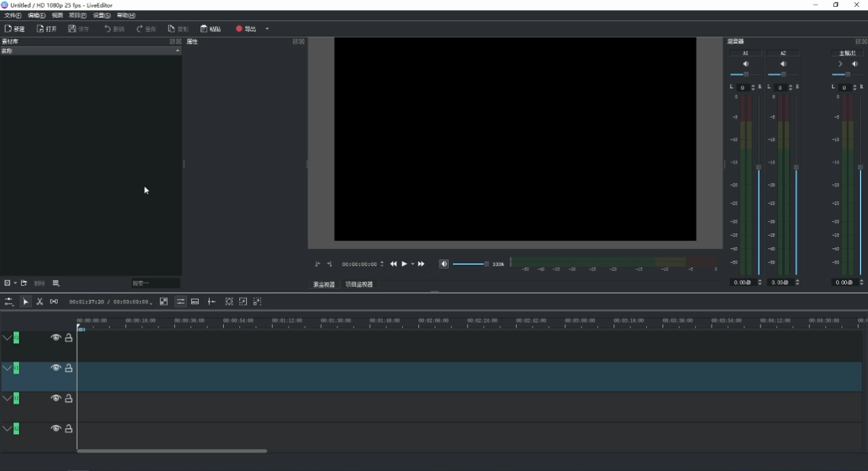Click the create folder icon in bin toolbar
Viewport: 868px width, 471px height.
click(24, 283)
